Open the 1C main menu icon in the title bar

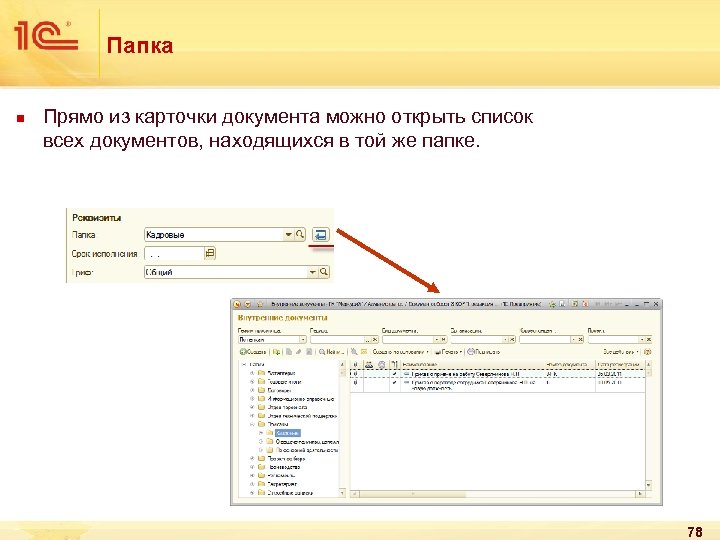pos(237,304)
